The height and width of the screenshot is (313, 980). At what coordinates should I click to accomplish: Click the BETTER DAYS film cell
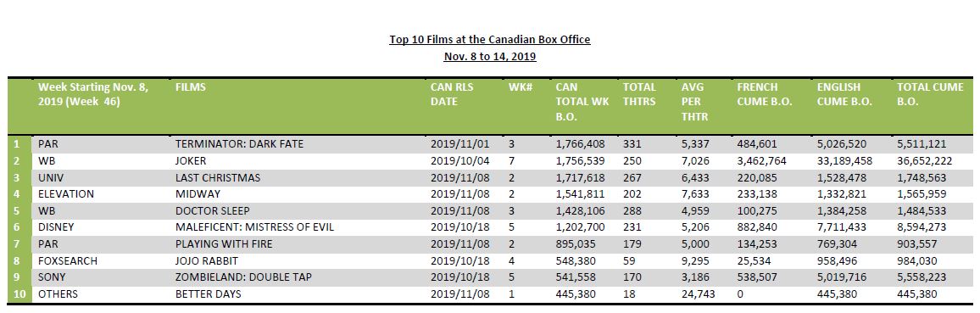click(x=209, y=294)
